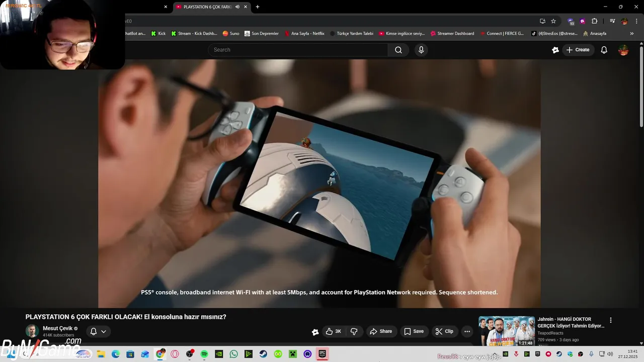Screen dimensions: 644x362
Task: Click the Share button under the video
Action: 381,331
